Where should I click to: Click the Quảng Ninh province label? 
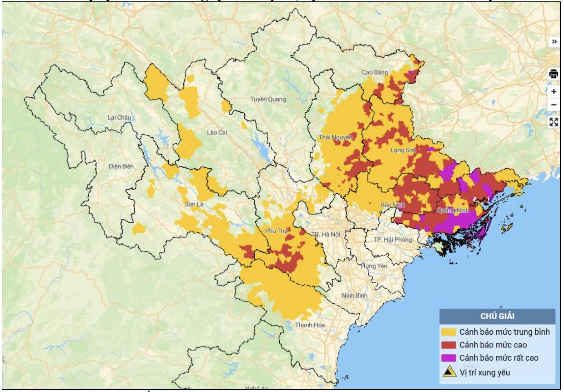click(453, 211)
